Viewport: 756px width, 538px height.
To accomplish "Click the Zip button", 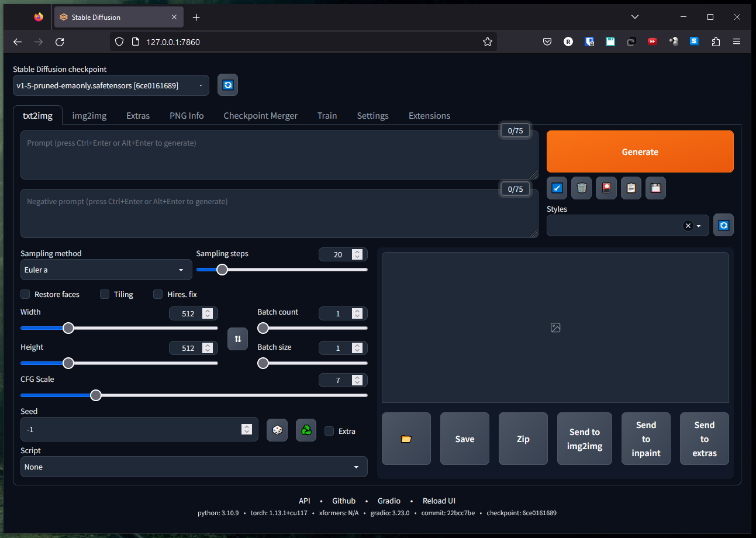I will coord(523,439).
